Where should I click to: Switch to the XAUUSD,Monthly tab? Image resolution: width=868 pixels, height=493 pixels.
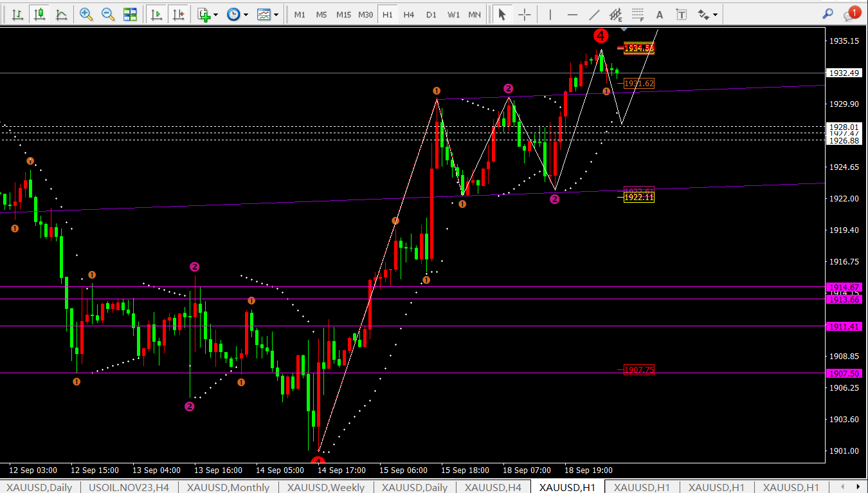point(228,487)
